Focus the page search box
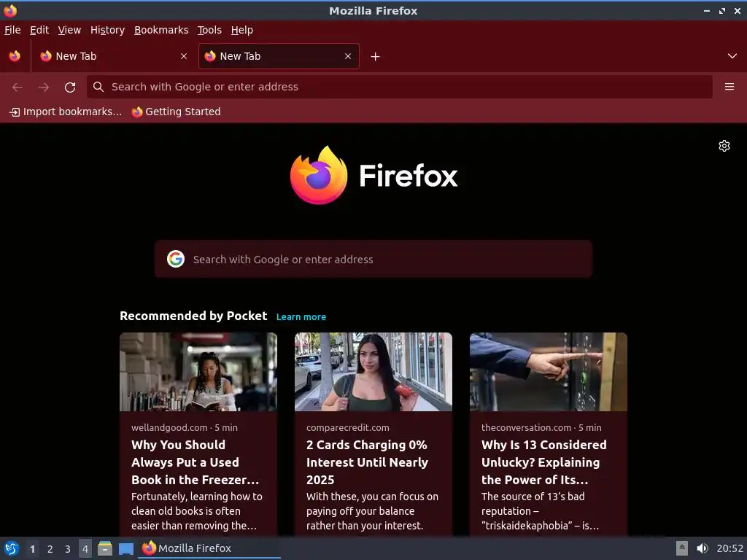The width and height of the screenshot is (747, 560). [373, 259]
